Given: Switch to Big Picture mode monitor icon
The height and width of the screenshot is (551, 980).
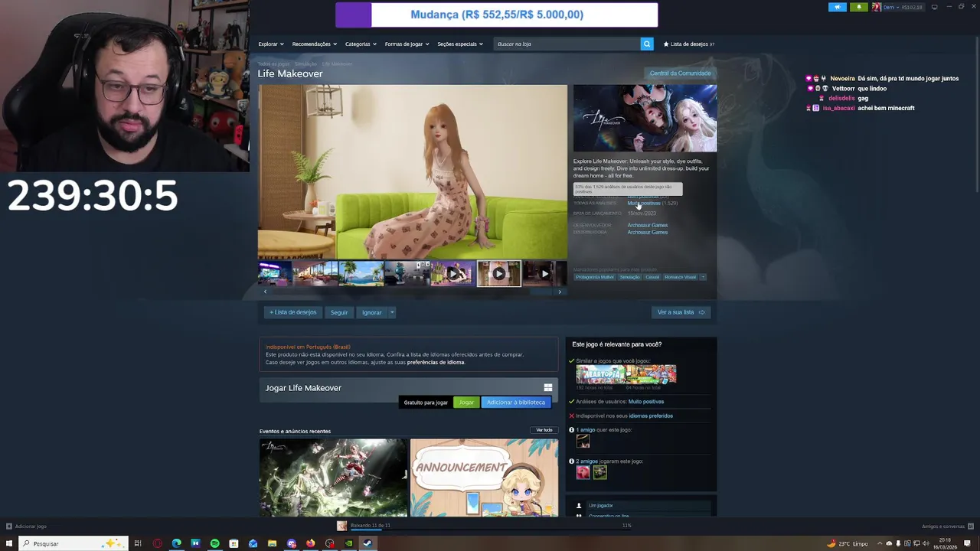Looking at the screenshot, I should pyautogui.click(x=934, y=7).
